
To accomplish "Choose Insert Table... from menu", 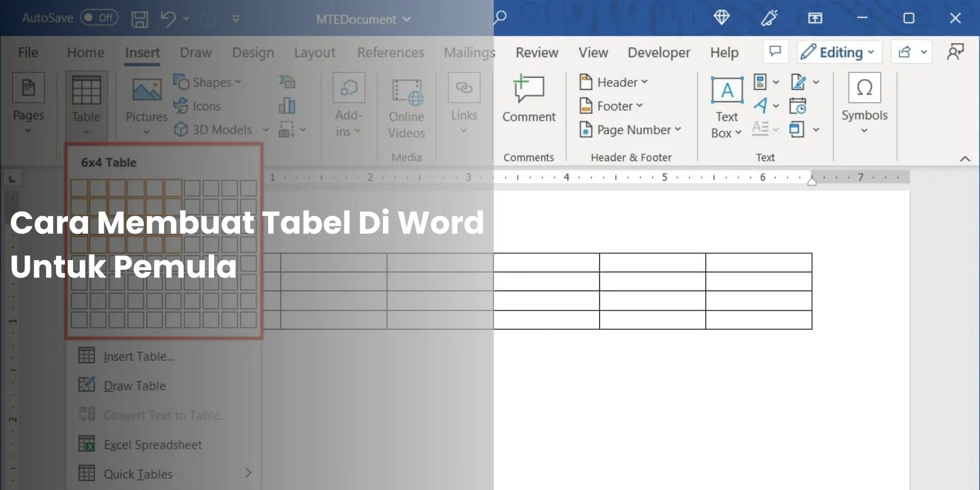I will 164,357.
